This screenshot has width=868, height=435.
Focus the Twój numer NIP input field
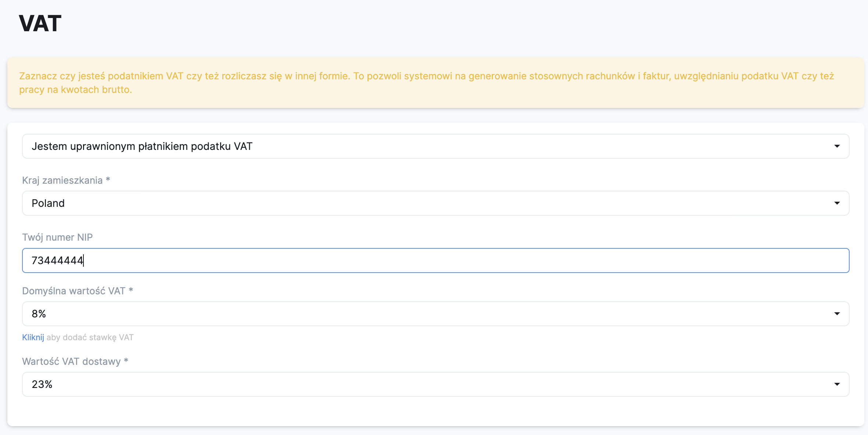coord(435,260)
